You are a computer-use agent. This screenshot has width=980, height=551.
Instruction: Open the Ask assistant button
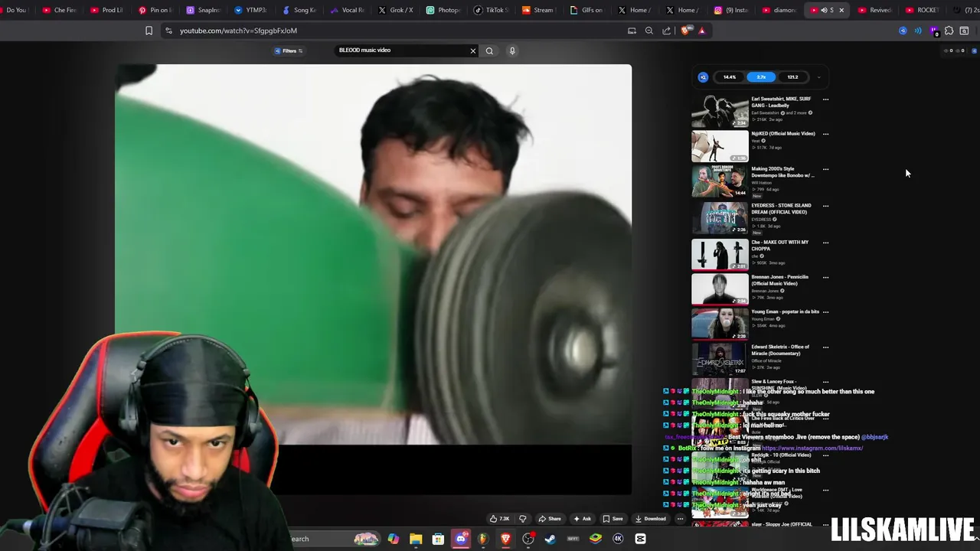[x=583, y=519]
